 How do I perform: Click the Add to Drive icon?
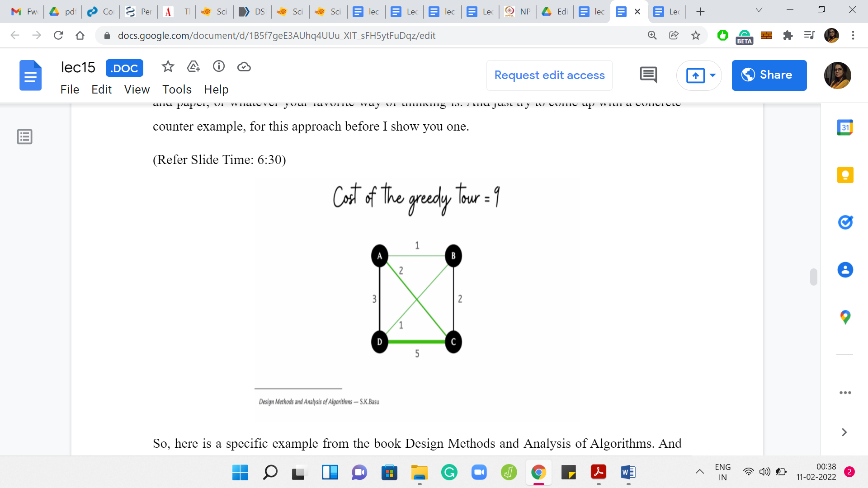click(x=193, y=67)
